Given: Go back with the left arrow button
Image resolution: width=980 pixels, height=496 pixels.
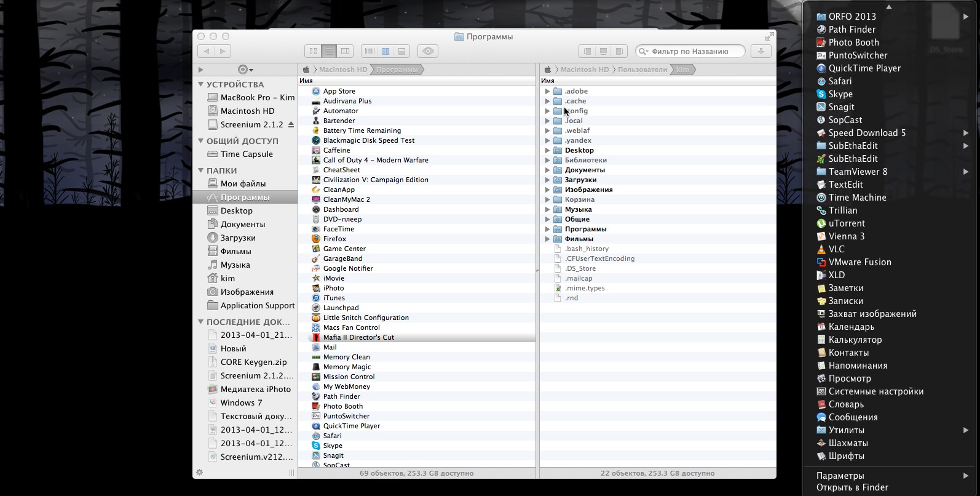Looking at the screenshot, I should click(x=207, y=51).
